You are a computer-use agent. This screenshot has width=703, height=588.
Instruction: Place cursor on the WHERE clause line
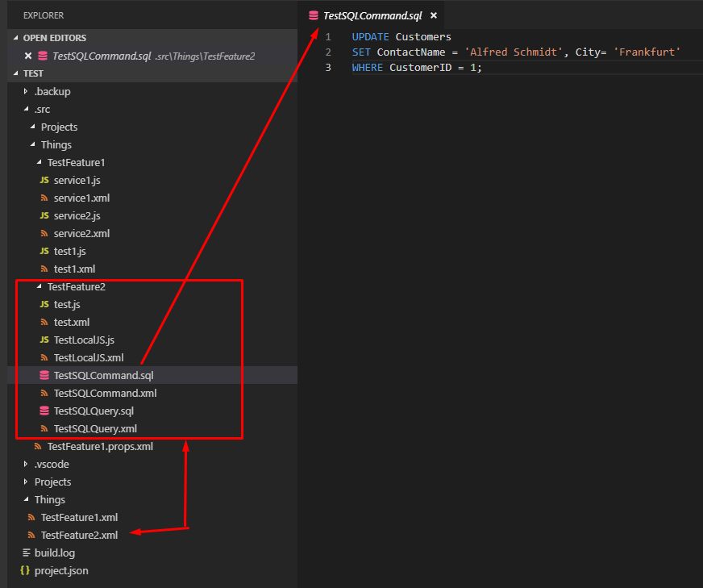419,67
